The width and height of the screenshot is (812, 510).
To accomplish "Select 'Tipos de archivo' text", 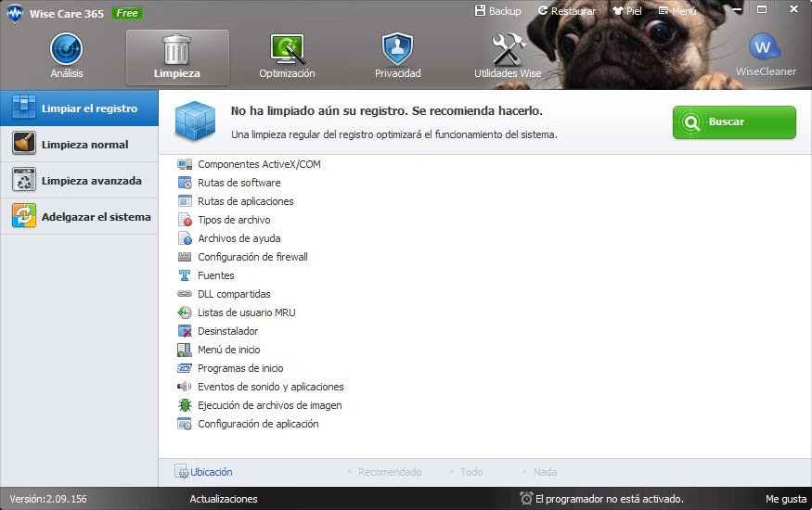I will tap(234, 220).
